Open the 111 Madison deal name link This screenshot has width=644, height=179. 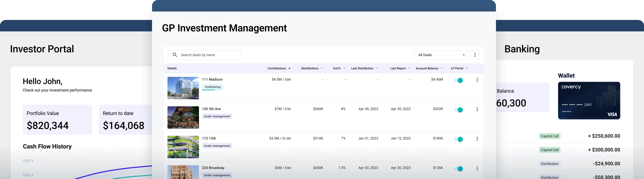click(x=212, y=79)
